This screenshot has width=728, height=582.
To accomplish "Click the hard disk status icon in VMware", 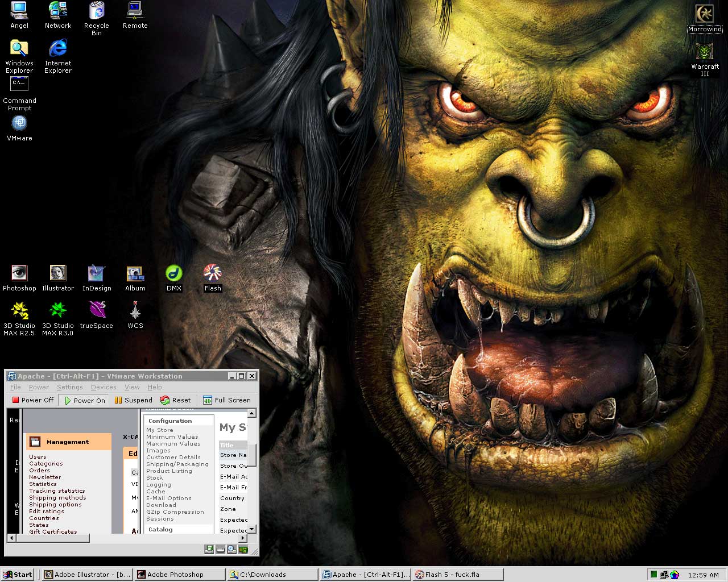I will pos(221,549).
